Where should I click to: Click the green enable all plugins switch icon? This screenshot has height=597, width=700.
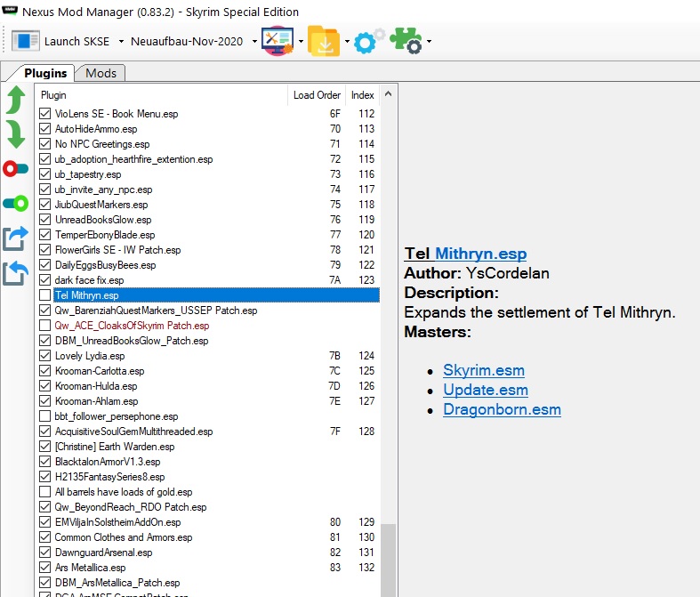click(x=15, y=203)
